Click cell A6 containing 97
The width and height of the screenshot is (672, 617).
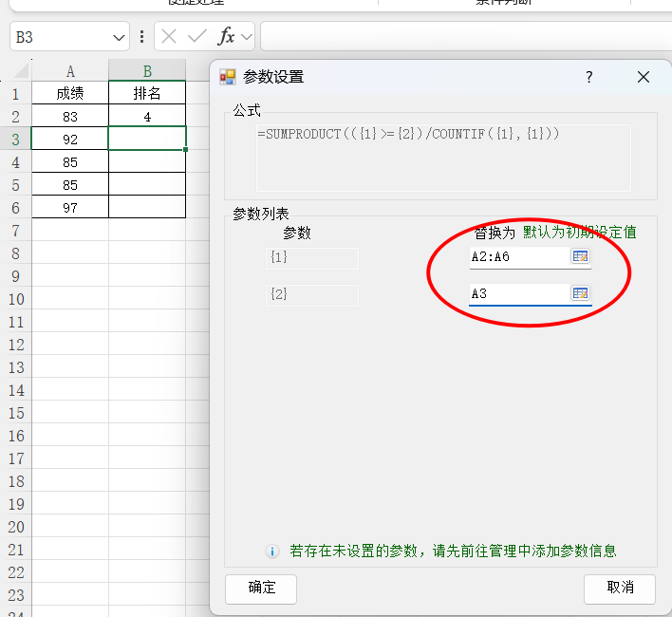click(70, 208)
